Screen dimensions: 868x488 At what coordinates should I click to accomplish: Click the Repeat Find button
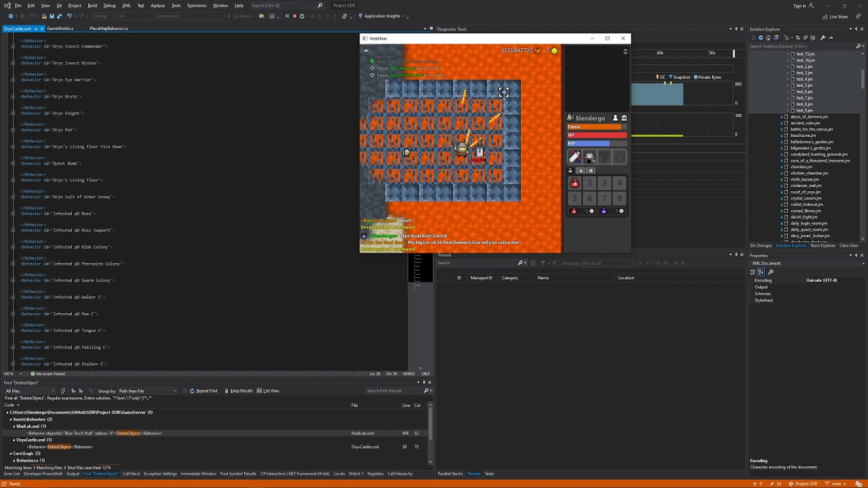(204, 390)
